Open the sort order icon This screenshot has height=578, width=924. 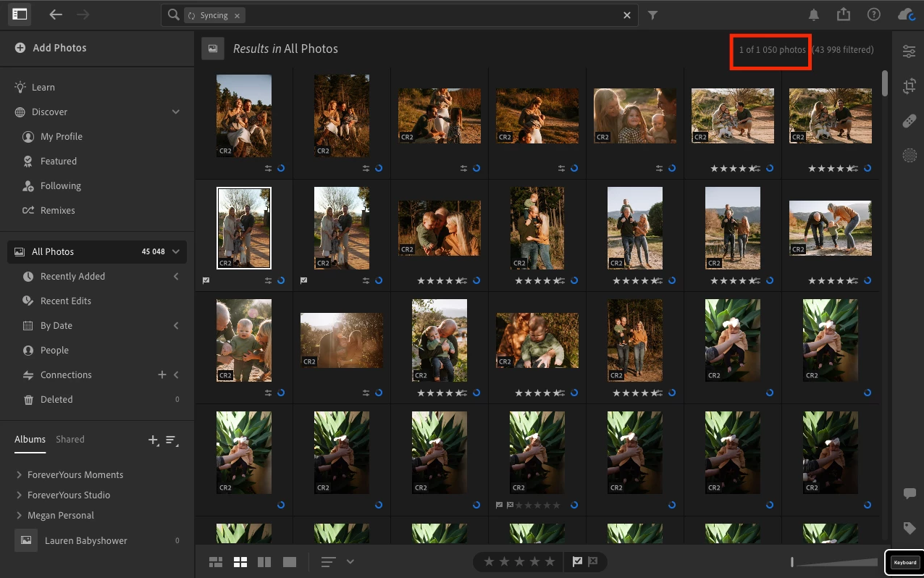point(329,562)
